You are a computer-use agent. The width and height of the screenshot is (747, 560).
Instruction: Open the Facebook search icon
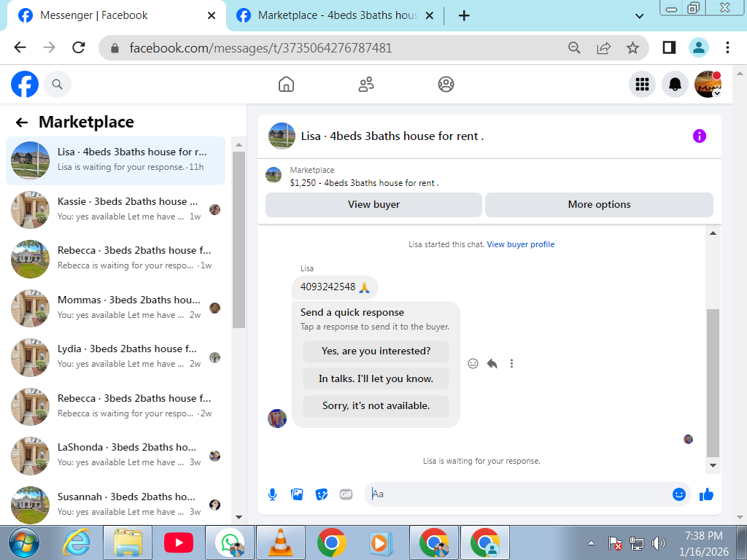click(x=57, y=85)
